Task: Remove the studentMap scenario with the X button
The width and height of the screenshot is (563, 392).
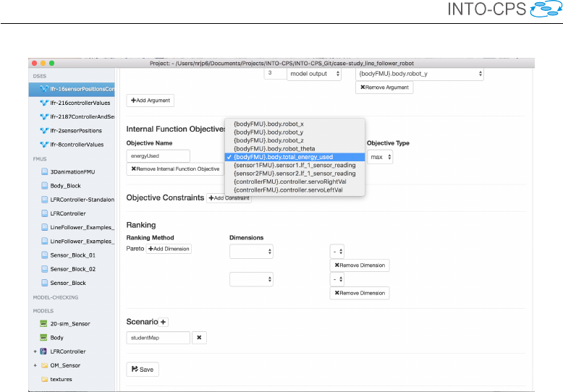Action: [x=200, y=337]
